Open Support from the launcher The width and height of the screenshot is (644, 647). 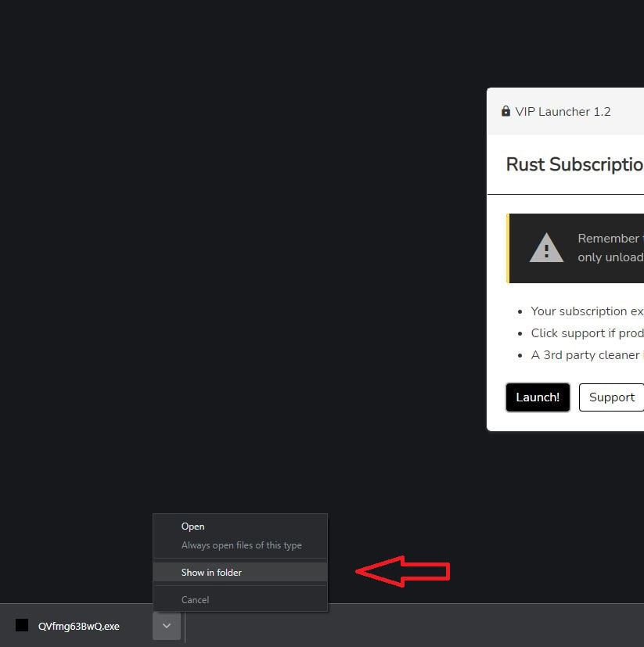[x=611, y=397]
